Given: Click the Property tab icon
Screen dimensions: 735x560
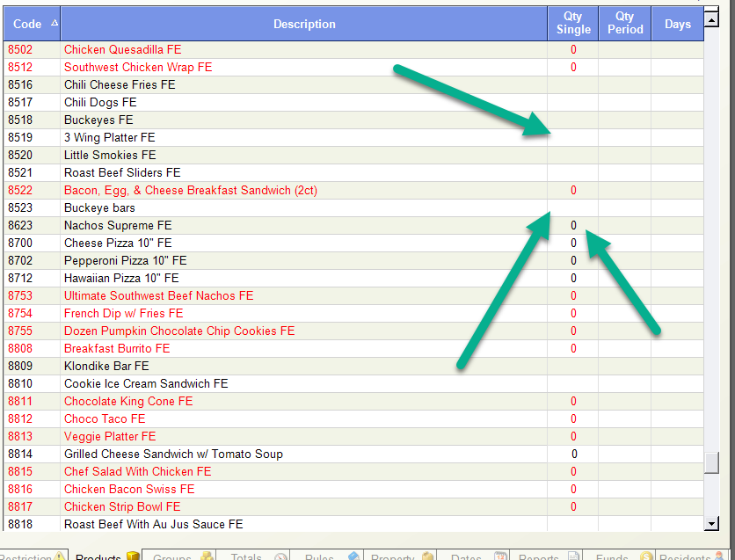Looking at the screenshot, I should (x=428, y=556).
